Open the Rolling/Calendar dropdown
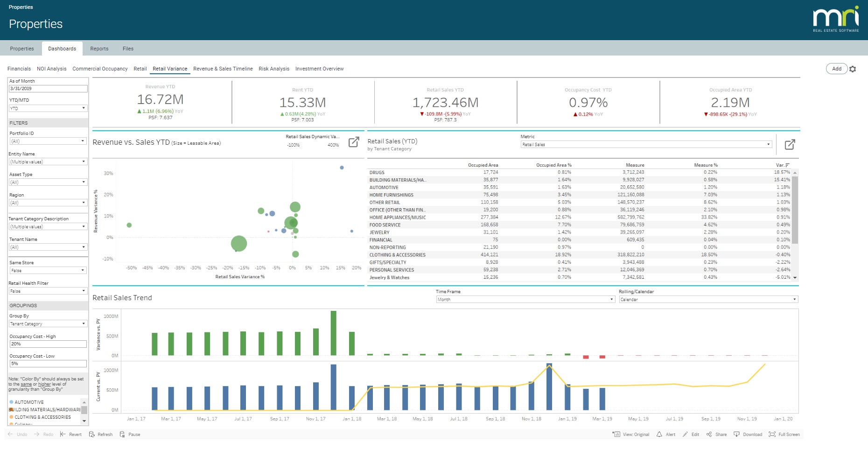Viewport: 868px width, 450px height. pyautogui.click(x=795, y=299)
